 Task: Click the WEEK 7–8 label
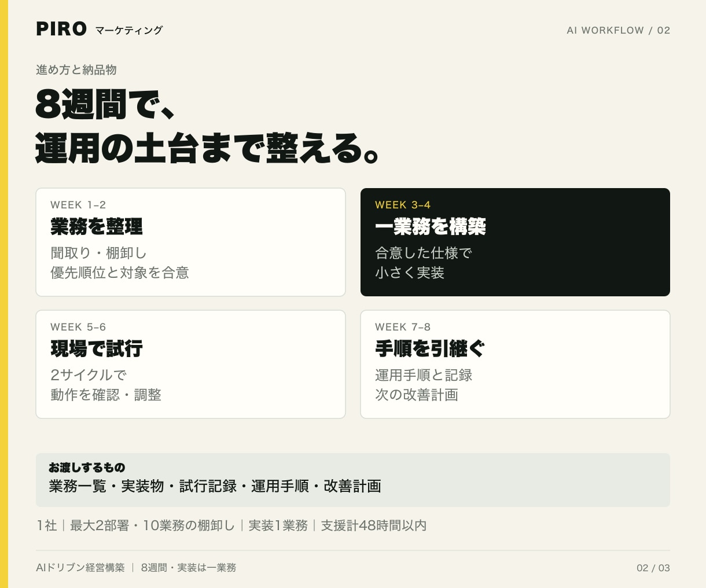pos(403,327)
